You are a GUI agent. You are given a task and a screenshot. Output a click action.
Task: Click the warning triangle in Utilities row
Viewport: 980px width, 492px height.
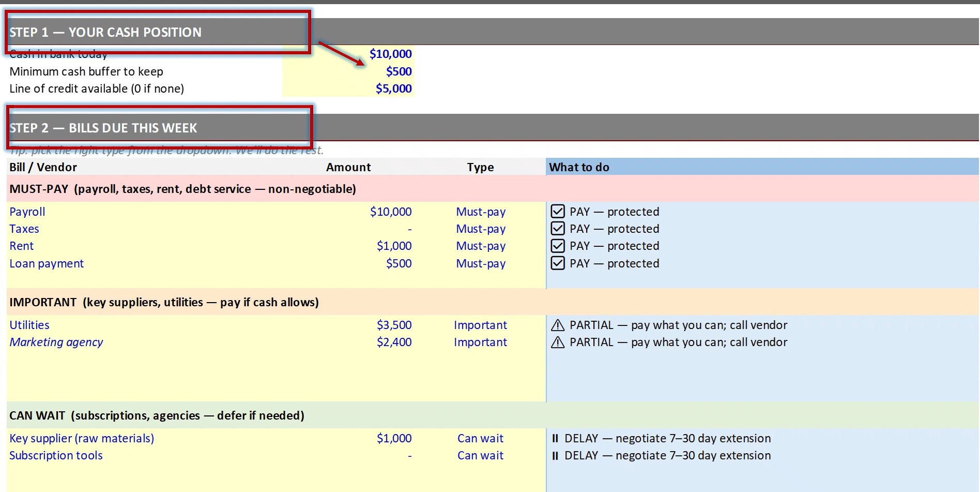558,325
